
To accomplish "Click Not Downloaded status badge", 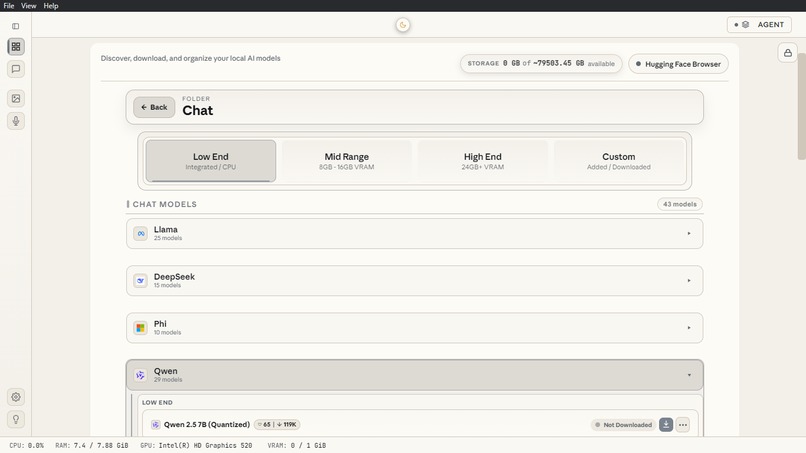I will (x=624, y=425).
